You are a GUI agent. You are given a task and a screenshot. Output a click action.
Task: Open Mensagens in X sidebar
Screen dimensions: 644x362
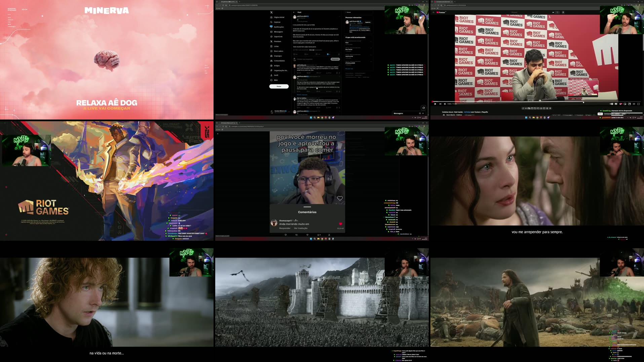(x=276, y=32)
